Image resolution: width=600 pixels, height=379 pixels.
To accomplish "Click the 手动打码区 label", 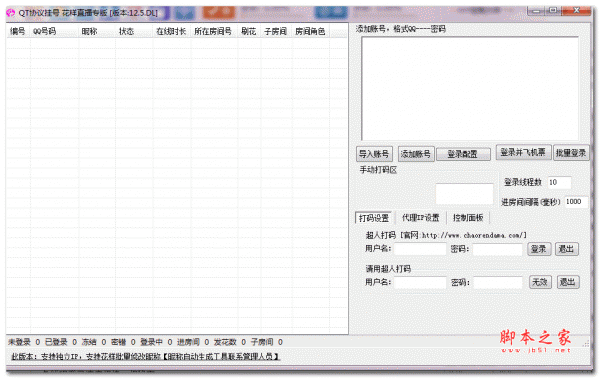I will [378, 170].
